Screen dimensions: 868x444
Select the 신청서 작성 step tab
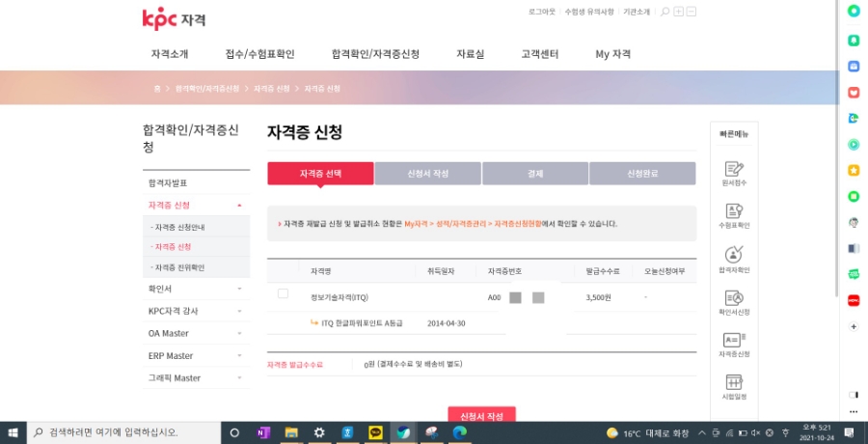428,174
